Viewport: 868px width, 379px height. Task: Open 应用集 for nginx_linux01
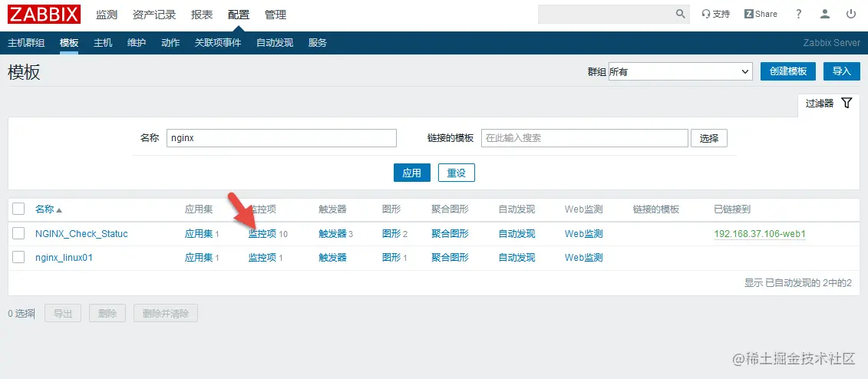[x=199, y=258]
